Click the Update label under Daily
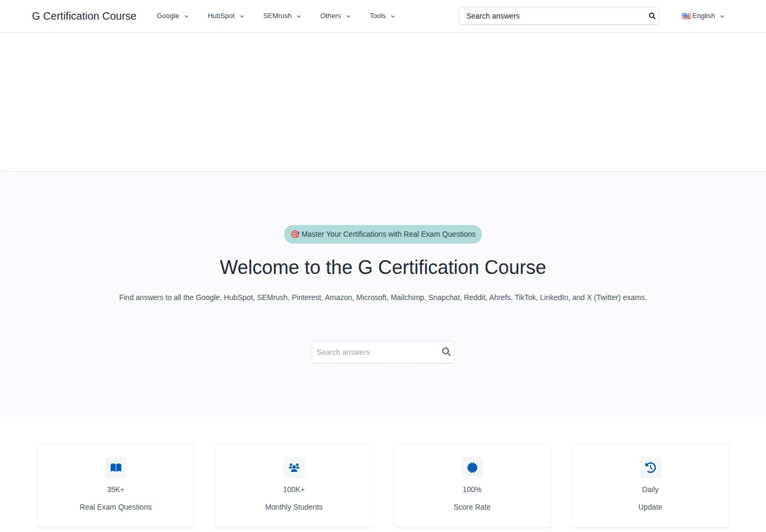 coord(650,507)
